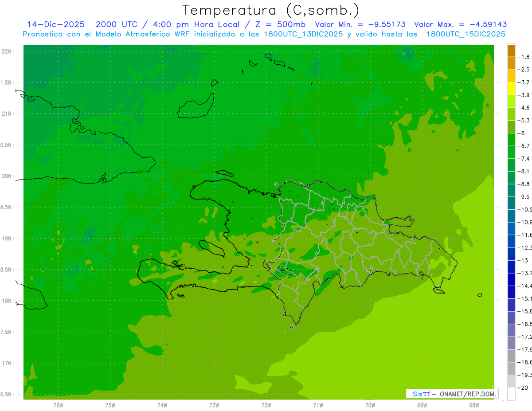Click the '-3.2' color scale label
Viewport: 532px width, 411px height.
pyautogui.click(x=524, y=82)
